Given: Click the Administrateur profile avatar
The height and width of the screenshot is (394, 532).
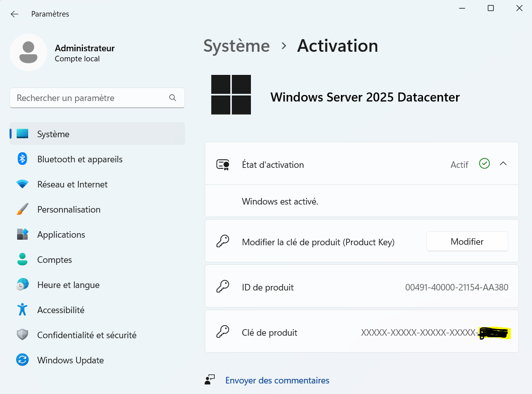Looking at the screenshot, I should pyautogui.click(x=29, y=53).
